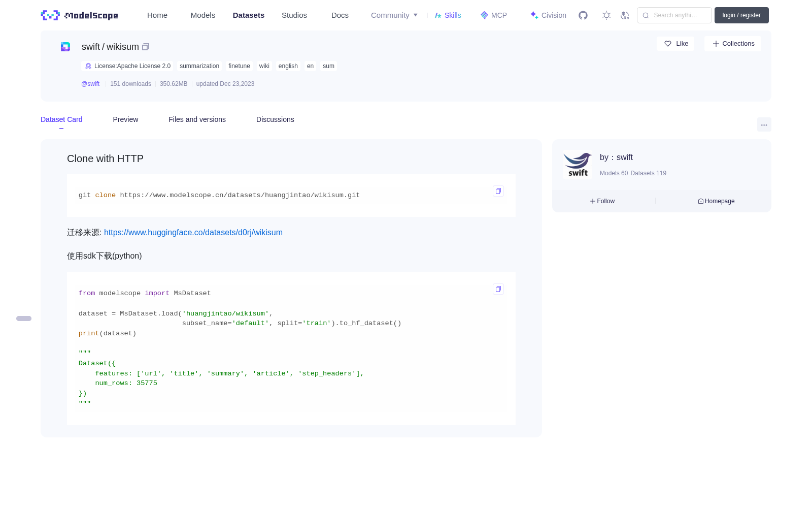Click the dataset avatar icon
The width and height of the screenshot is (812, 508).
click(65, 47)
